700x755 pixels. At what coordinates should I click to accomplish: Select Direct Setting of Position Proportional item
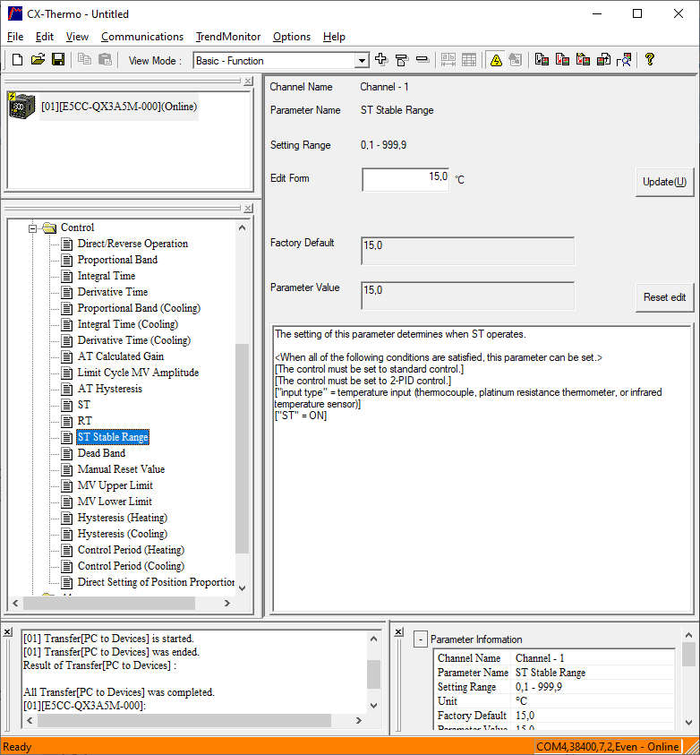click(156, 582)
